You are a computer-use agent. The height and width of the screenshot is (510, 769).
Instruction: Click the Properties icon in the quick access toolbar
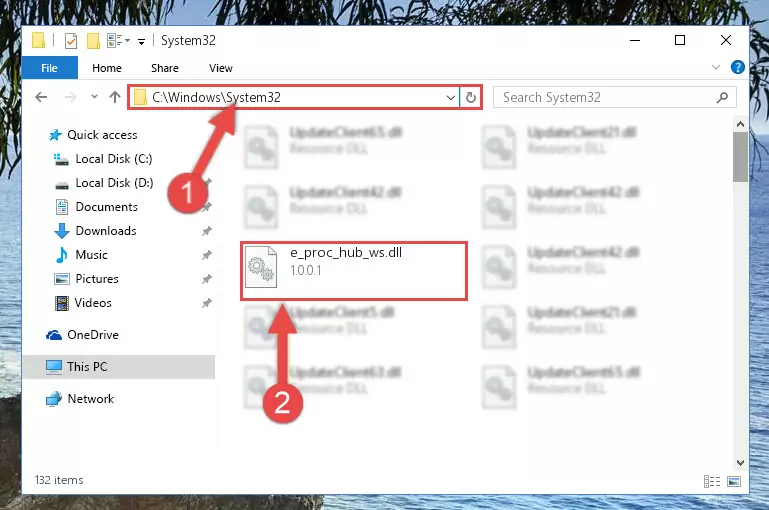point(71,41)
